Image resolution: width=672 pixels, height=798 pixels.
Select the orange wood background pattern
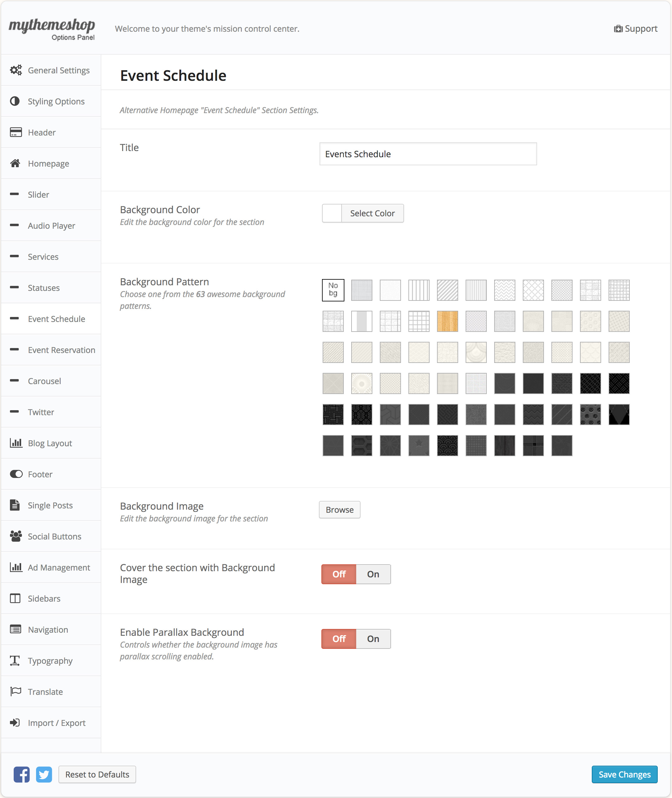447,321
